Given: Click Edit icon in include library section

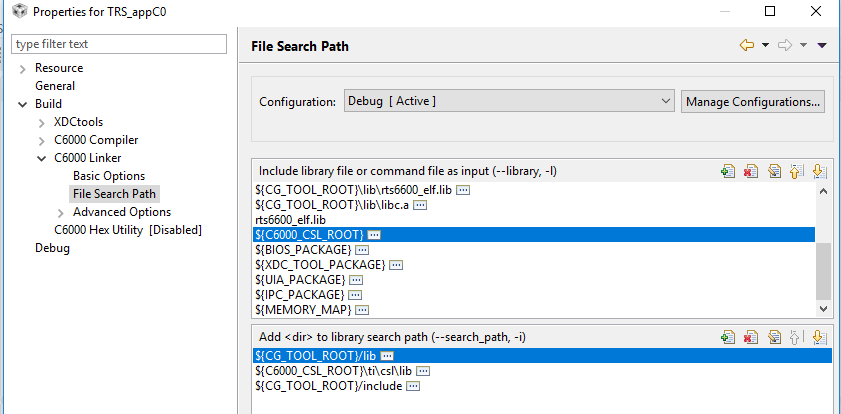Looking at the screenshot, I should [x=774, y=171].
